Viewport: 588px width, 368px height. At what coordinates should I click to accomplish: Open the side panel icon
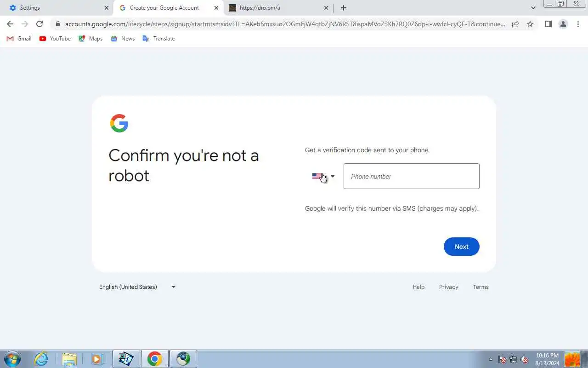548,24
